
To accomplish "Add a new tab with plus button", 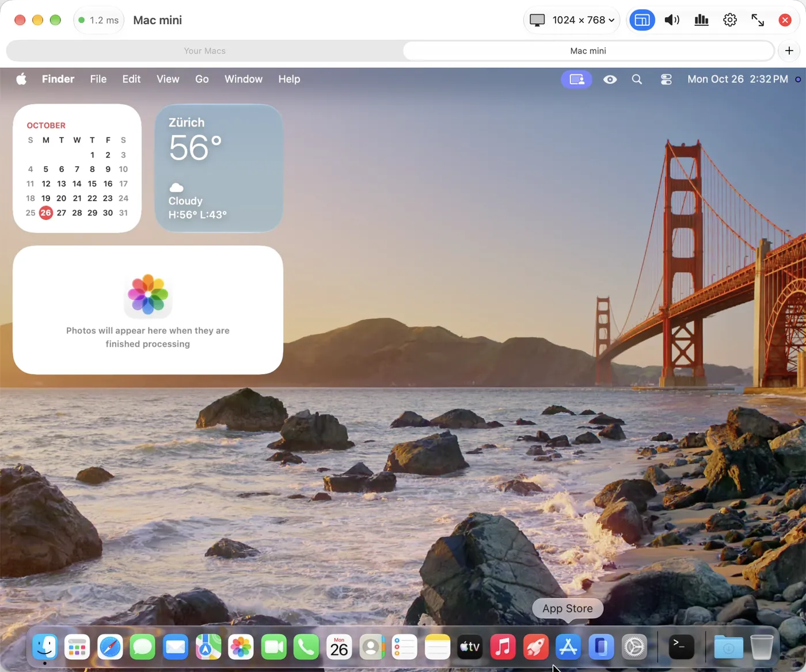I will [x=789, y=51].
